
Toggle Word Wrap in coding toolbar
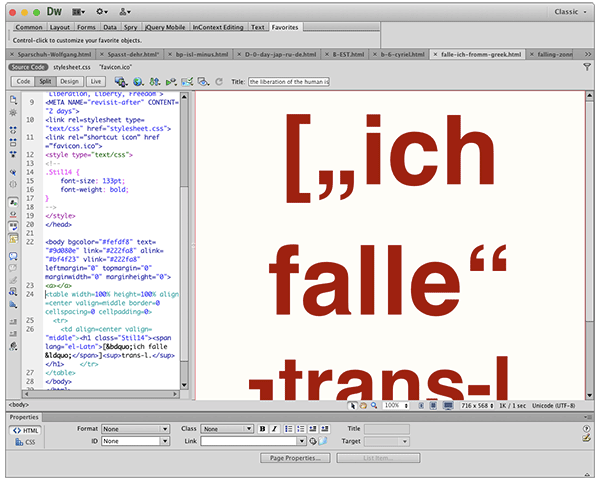tap(13, 226)
